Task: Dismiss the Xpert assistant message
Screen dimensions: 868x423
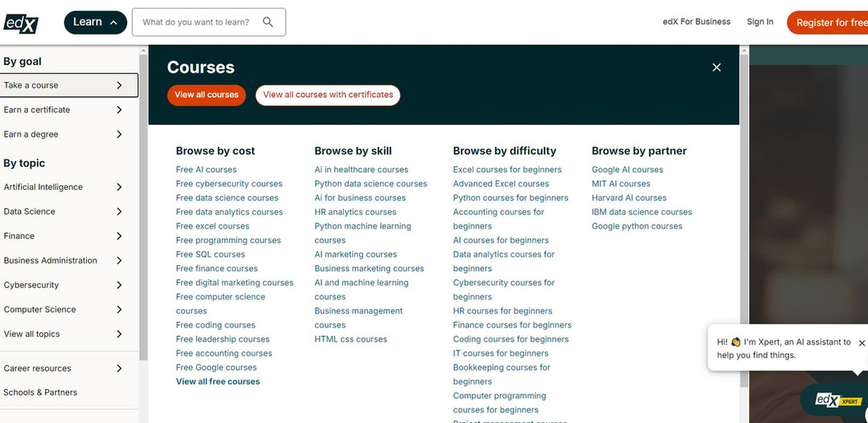Action: 862,343
